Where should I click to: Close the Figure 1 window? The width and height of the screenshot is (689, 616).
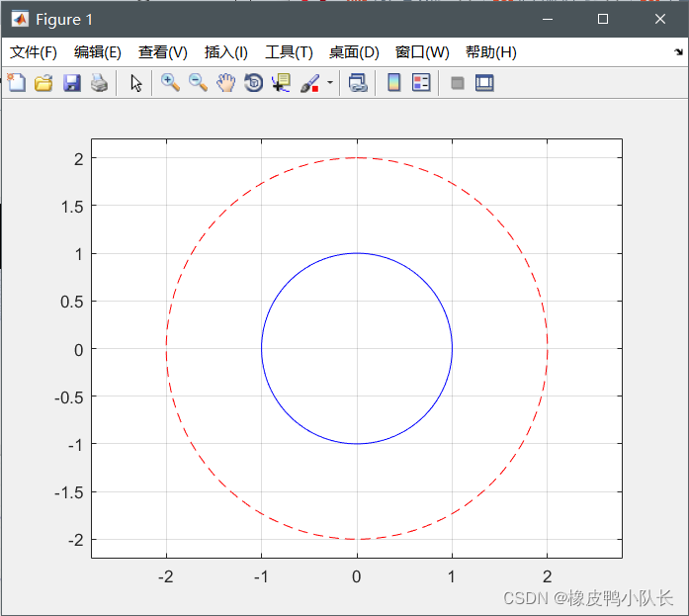(660, 19)
